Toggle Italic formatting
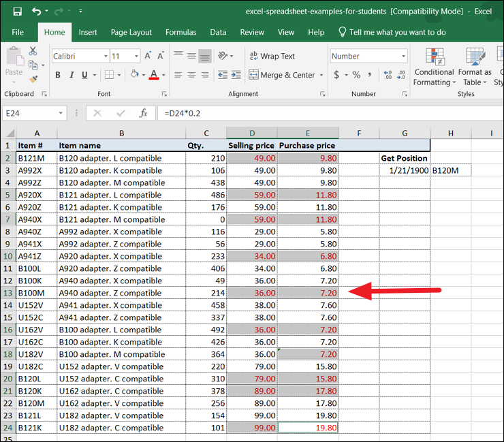504x442 pixels. (x=70, y=75)
